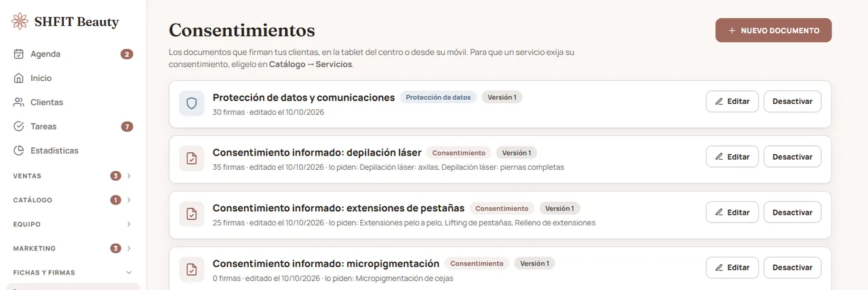Image resolution: width=868 pixels, height=290 pixels.
Task: Open Tareas via checkmark circle icon
Action: (x=19, y=126)
